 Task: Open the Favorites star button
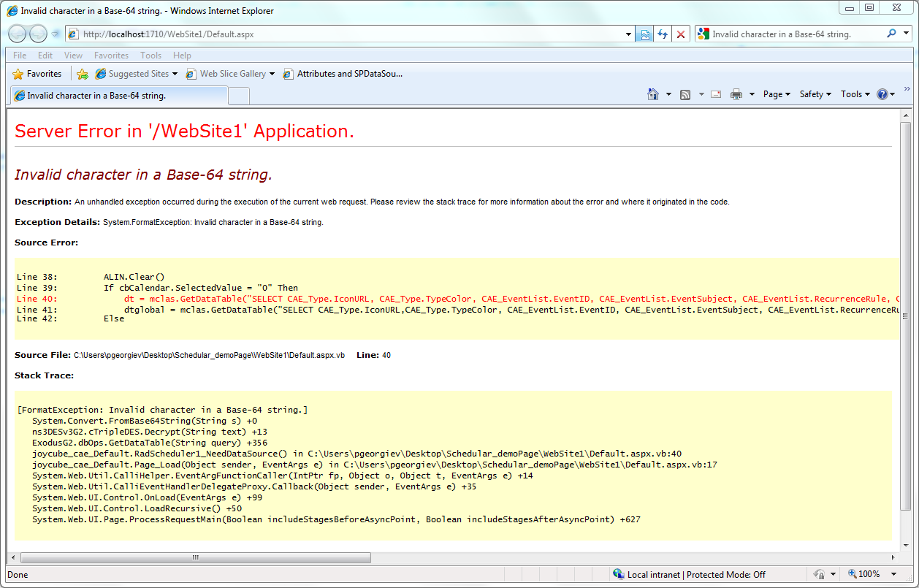(37, 74)
